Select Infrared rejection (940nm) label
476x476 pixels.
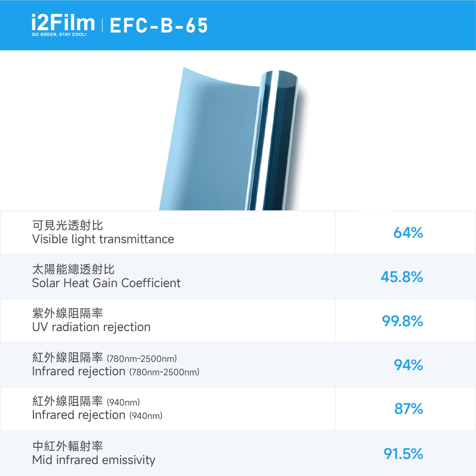(97, 415)
